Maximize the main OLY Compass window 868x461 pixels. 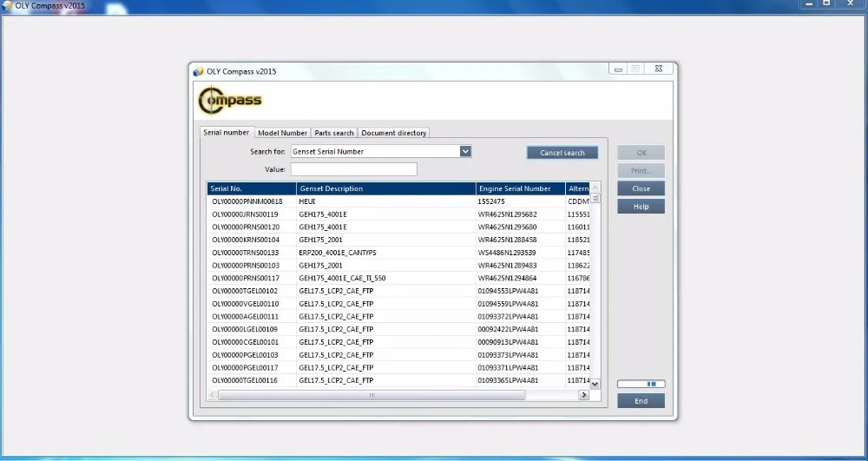click(828, 4)
